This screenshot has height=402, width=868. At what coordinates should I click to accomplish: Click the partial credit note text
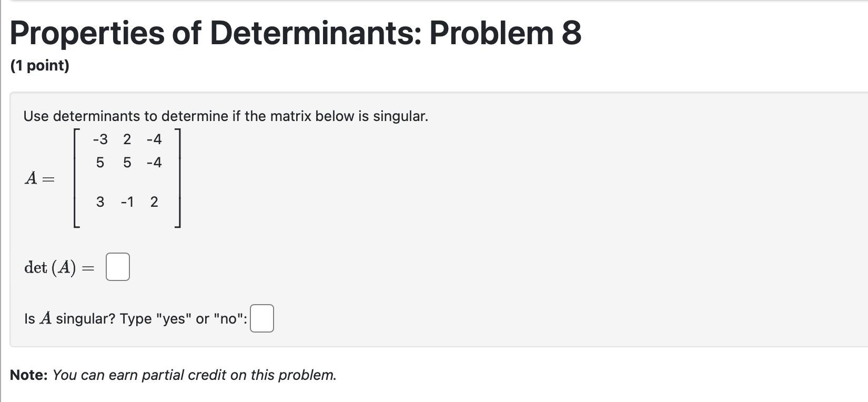(x=173, y=375)
